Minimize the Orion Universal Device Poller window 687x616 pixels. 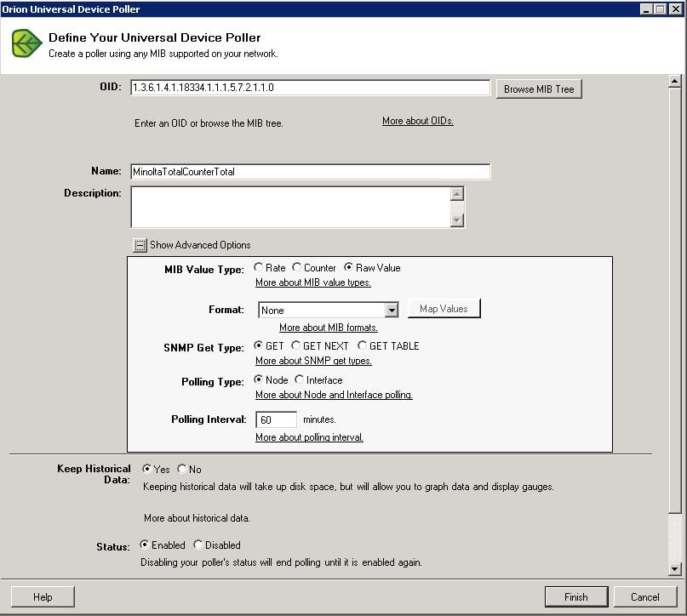pyautogui.click(x=645, y=9)
